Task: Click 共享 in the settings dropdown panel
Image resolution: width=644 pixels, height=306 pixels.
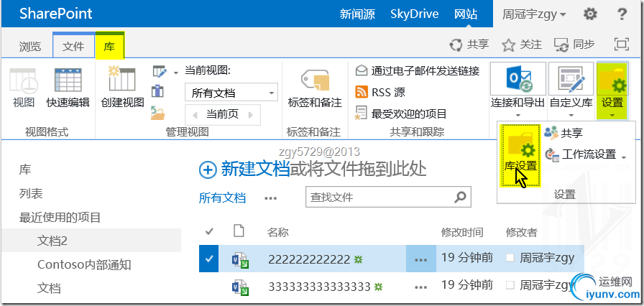Action: pyautogui.click(x=563, y=133)
